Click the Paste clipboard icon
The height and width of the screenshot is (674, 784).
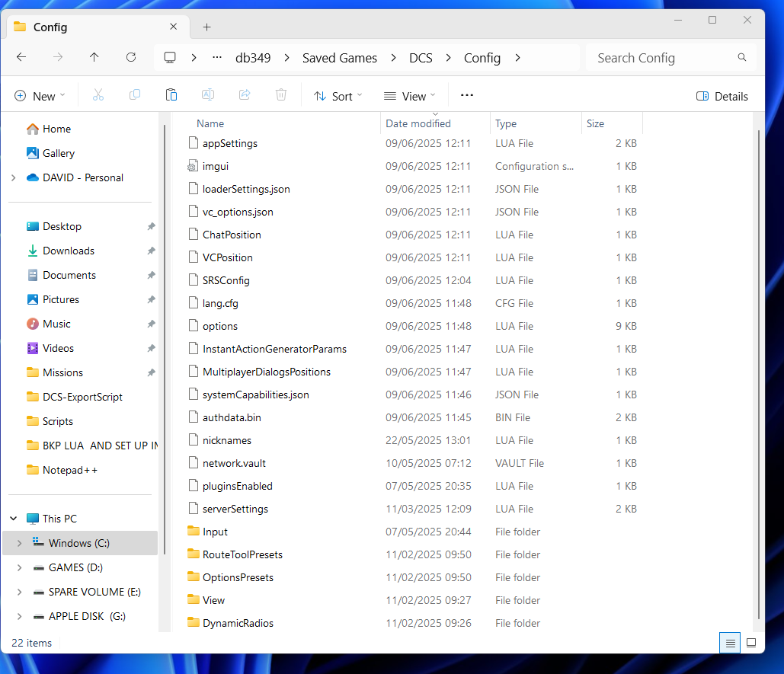(171, 95)
